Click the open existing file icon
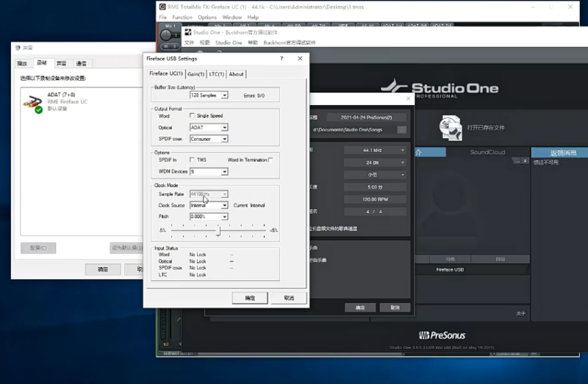 pos(450,126)
